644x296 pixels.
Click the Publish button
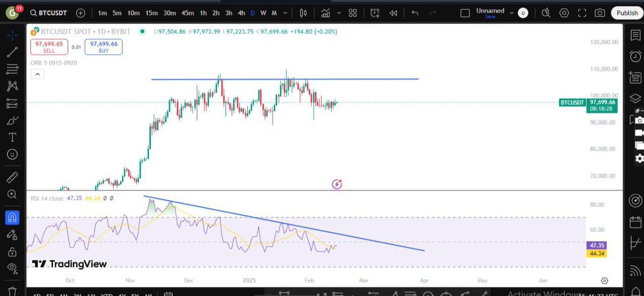pyautogui.click(x=626, y=13)
